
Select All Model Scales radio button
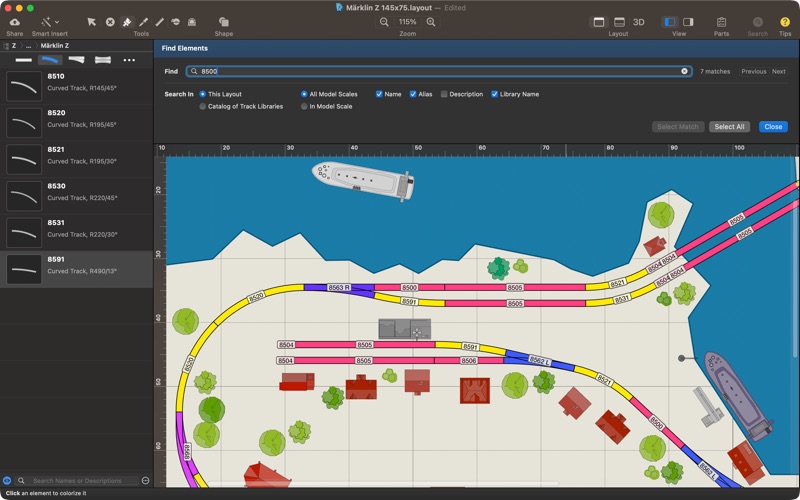[304, 94]
